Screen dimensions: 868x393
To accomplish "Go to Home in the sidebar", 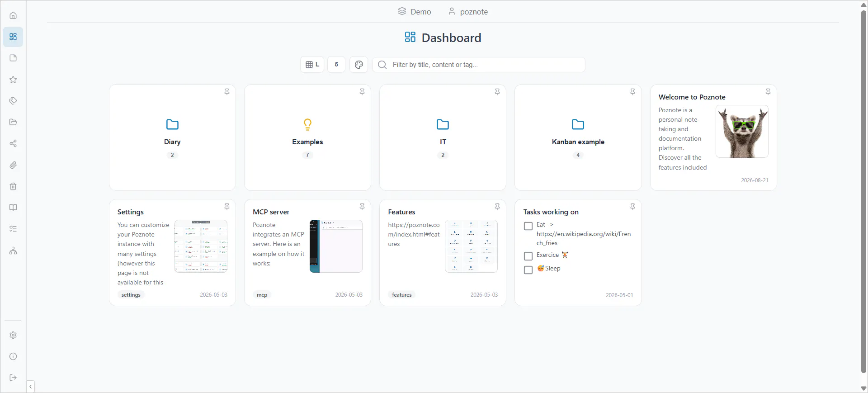I will (x=13, y=15).
